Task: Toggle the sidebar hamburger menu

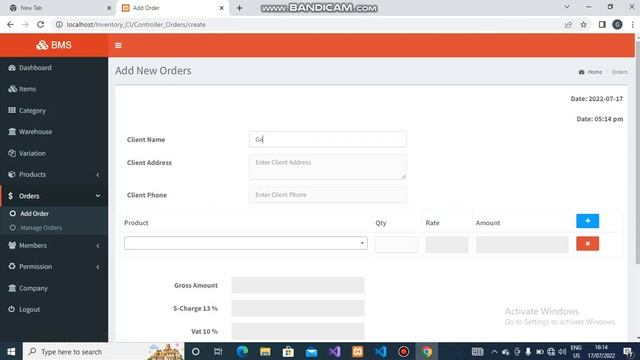Action: tap(118, 45)
